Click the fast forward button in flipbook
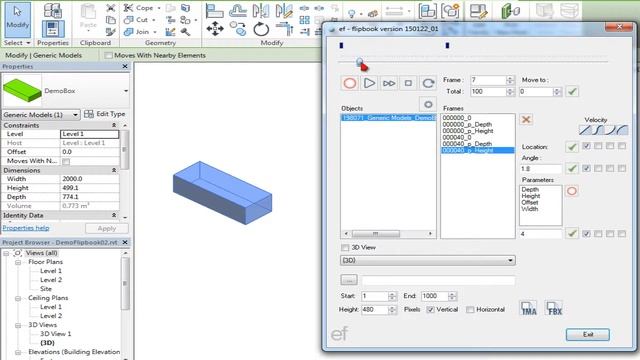640x360 pixels. (389, 83)
